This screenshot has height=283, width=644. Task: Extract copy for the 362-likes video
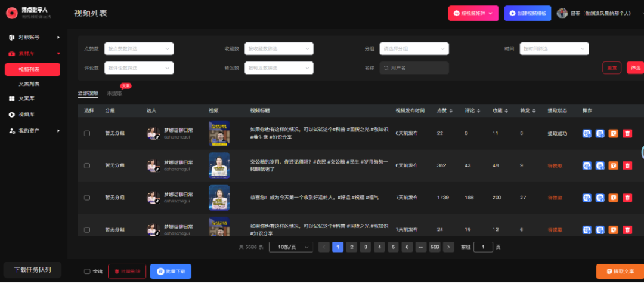(613, 165)
